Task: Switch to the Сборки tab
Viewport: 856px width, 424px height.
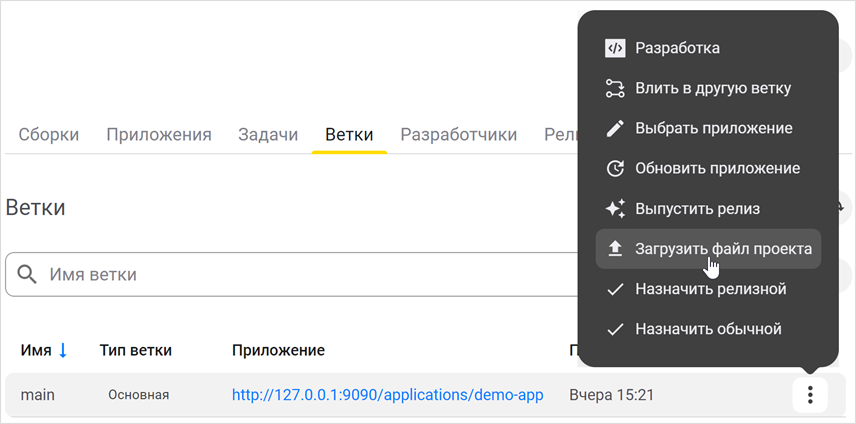Action: [x=49, y=135]
